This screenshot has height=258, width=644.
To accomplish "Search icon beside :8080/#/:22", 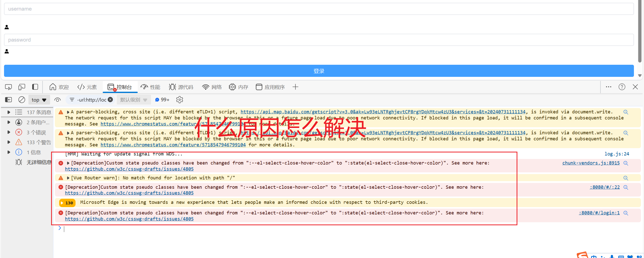I will click(626, 187).
